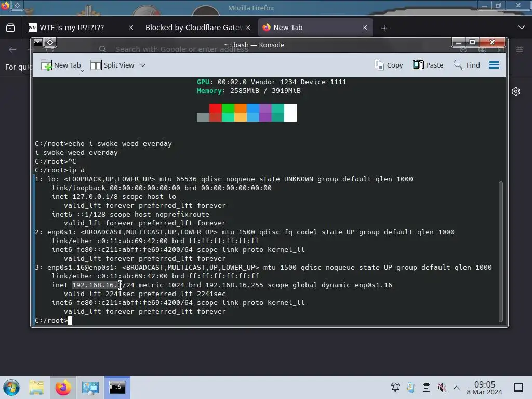Toggle Konsole on-all-desktops pin icon

coord(50,43)
